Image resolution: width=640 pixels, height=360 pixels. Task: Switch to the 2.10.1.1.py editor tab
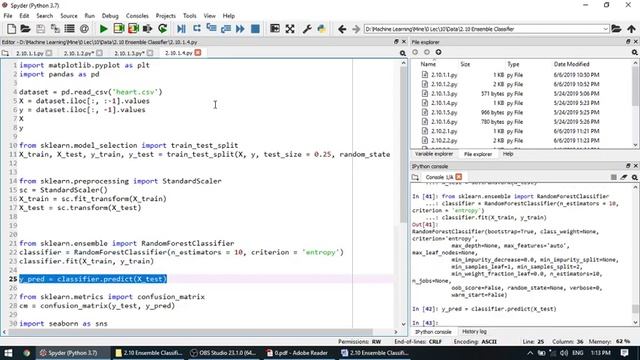[x=30, y=53]
